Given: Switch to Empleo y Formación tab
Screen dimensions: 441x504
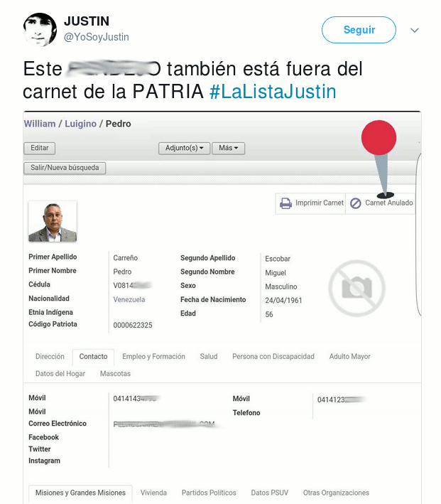Looking at the screenshot, I should tap(153, 356).
